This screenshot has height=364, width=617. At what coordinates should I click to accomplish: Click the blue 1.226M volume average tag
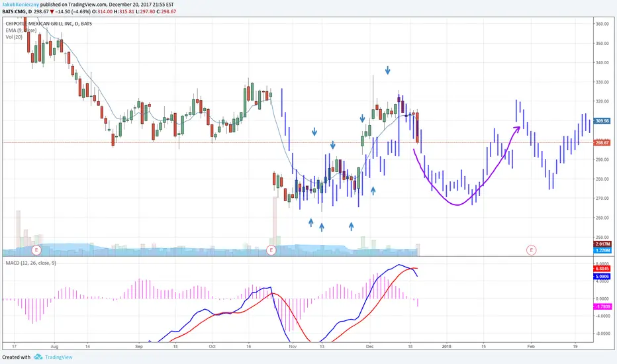pos(602,250)
